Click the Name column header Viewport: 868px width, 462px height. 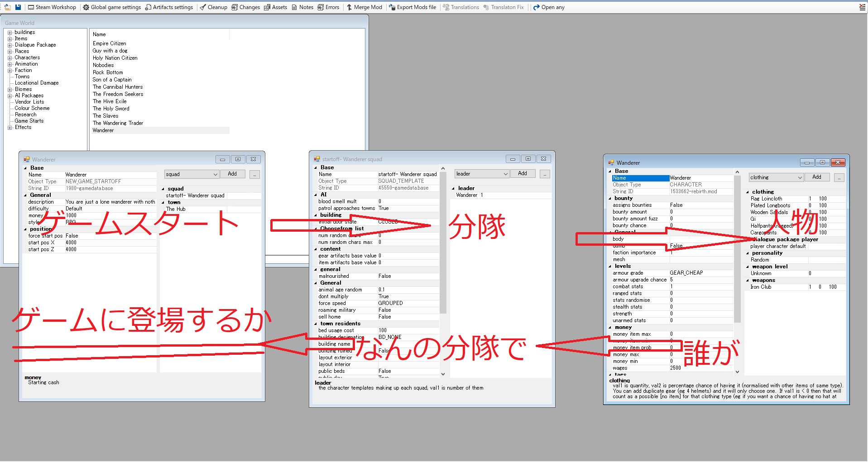coord(160,34)
